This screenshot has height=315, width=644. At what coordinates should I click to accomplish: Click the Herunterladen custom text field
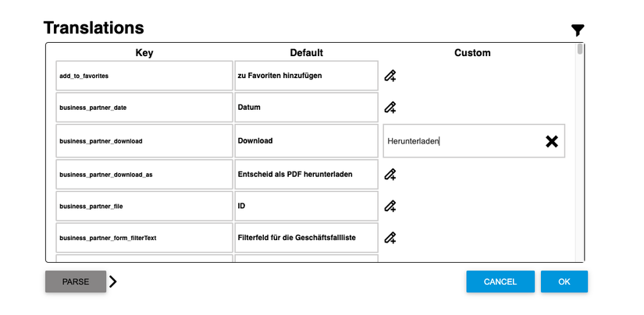461,141
